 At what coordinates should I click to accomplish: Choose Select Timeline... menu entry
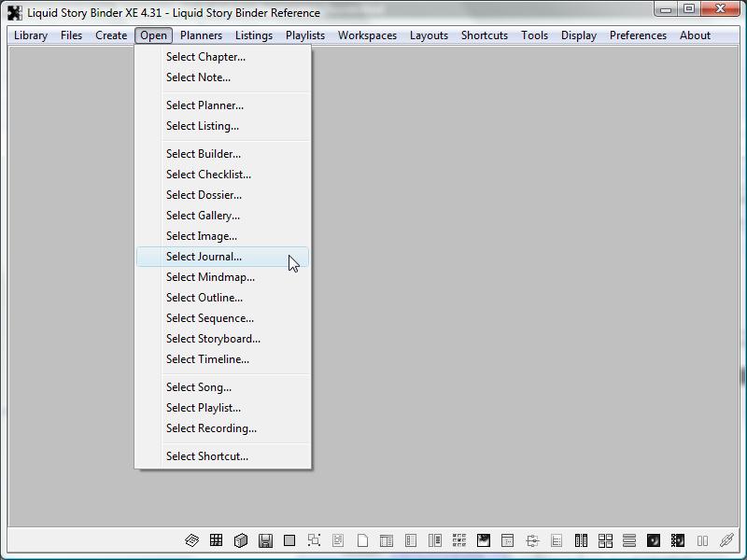[207, 359]
